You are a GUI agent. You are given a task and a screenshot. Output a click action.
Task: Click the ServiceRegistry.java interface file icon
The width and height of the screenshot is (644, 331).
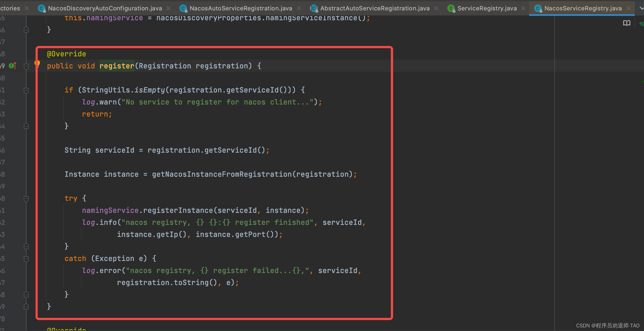pos(451,8)
